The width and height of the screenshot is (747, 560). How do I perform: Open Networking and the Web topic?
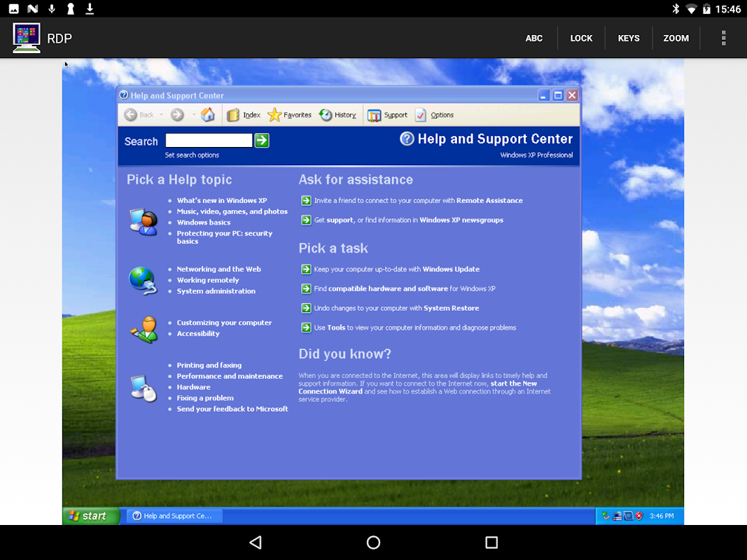[x=218, y=269]
